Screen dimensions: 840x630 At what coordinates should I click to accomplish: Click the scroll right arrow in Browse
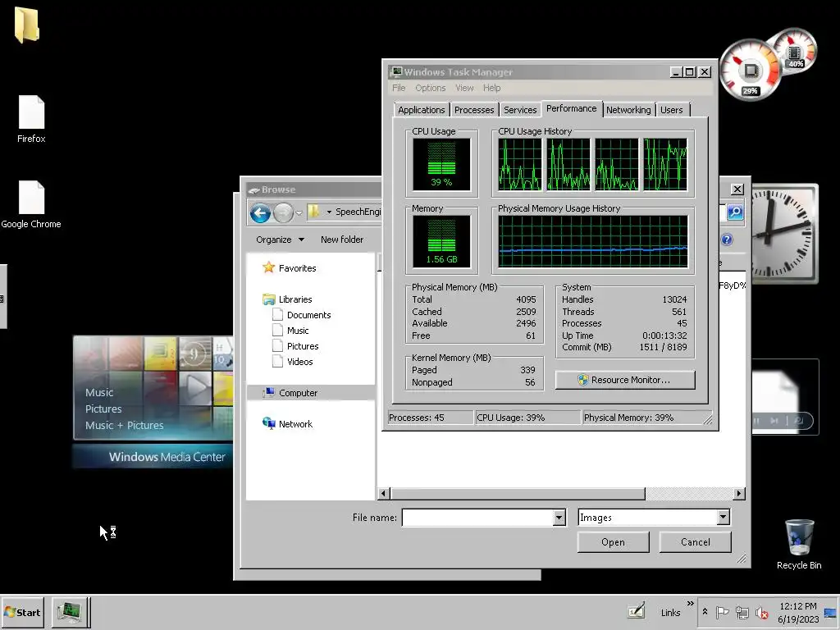point(739,493)
